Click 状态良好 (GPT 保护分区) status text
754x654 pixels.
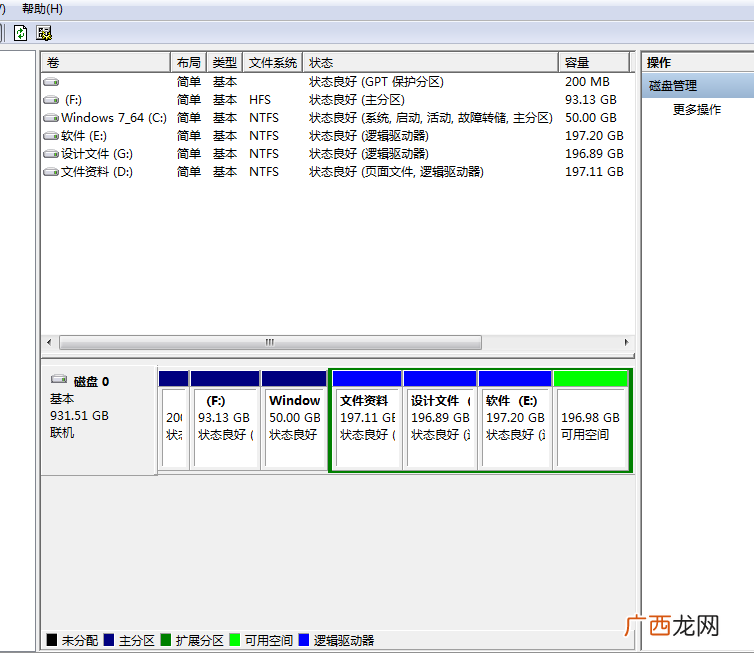click(x=377, y=82)
